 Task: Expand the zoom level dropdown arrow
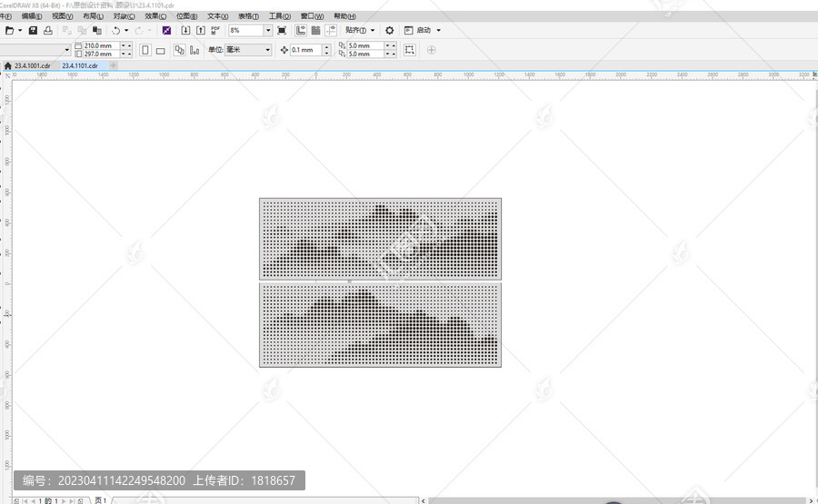point(268,31)
